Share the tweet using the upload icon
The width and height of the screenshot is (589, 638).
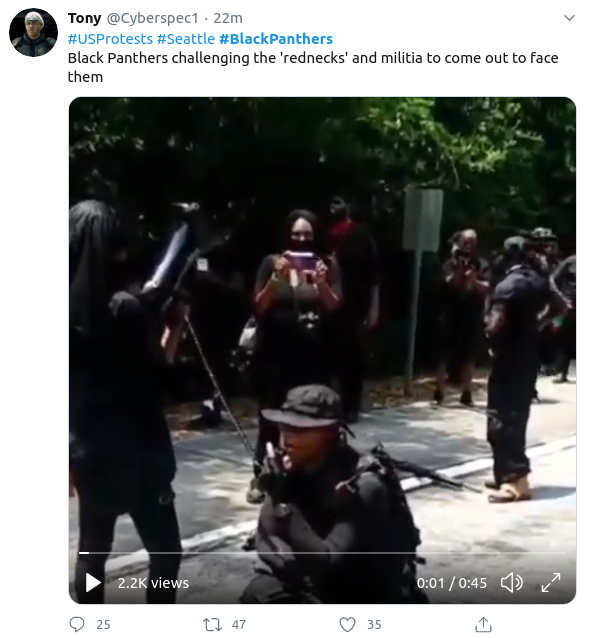coord(483,624)
